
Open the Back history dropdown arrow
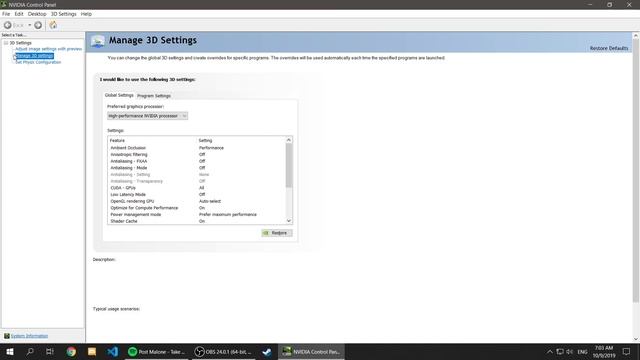29,25
